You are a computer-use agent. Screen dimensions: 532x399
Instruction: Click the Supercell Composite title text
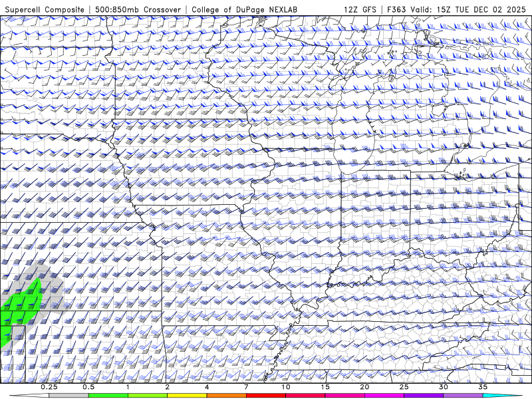pyautogui.click(x=45, y=9)
